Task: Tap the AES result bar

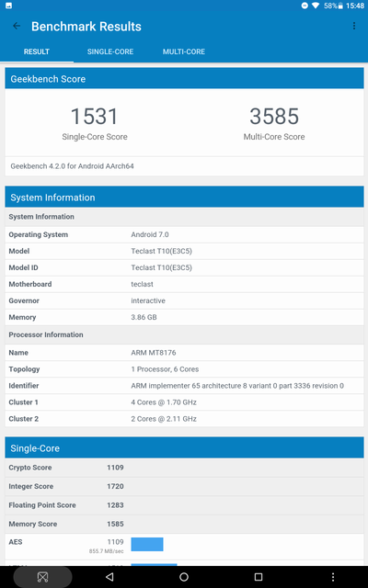Action: click(x=147, y=544)
